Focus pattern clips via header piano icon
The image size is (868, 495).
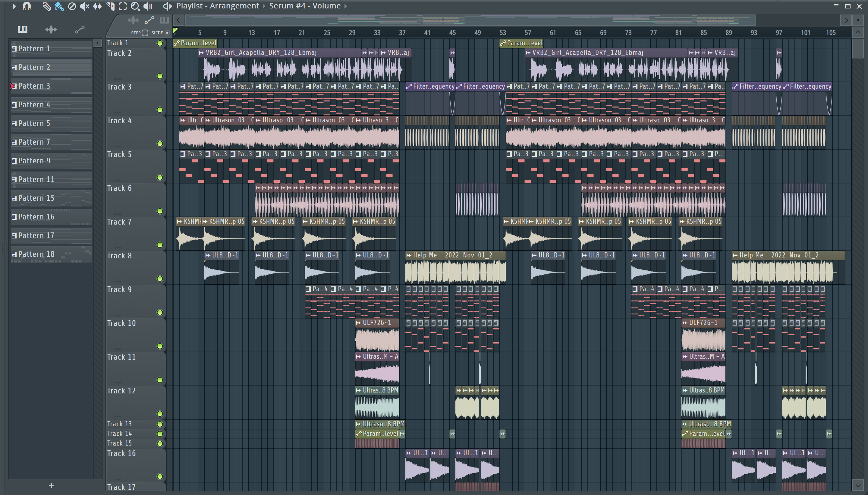tap(164, 20)
